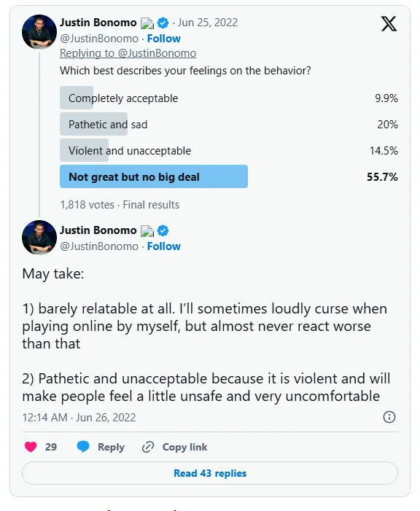
Task: Follow @JustinBonomo from the second tweet
Action: (163, 246)
